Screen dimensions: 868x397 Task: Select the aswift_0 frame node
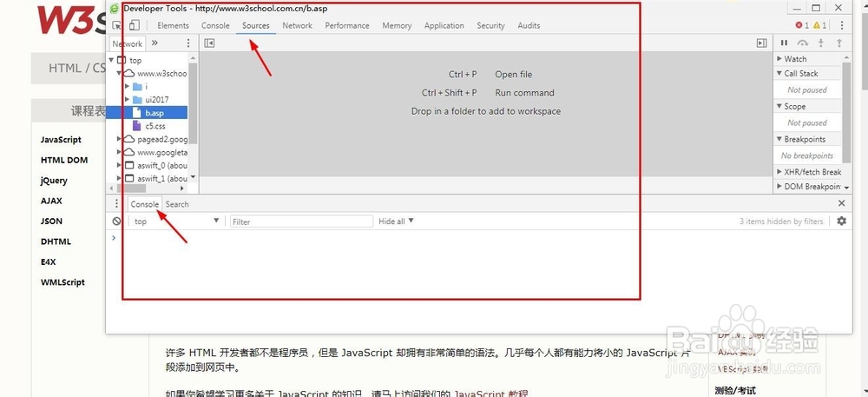(161, 166)
